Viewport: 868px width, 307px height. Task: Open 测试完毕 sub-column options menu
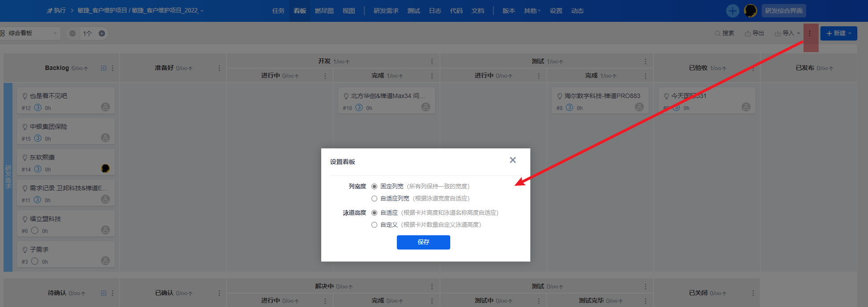point(646,301)
